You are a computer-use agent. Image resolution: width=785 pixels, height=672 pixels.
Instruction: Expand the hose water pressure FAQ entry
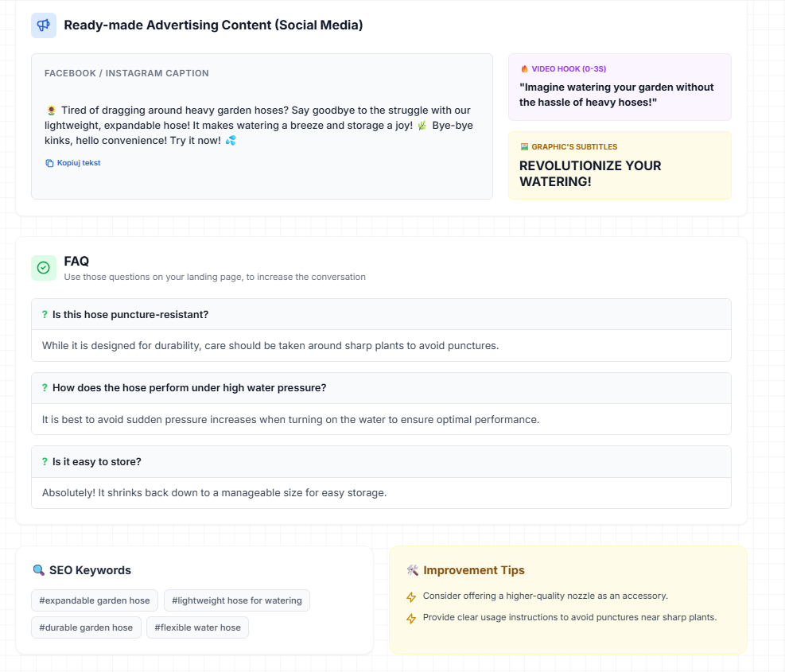point(380,387)
